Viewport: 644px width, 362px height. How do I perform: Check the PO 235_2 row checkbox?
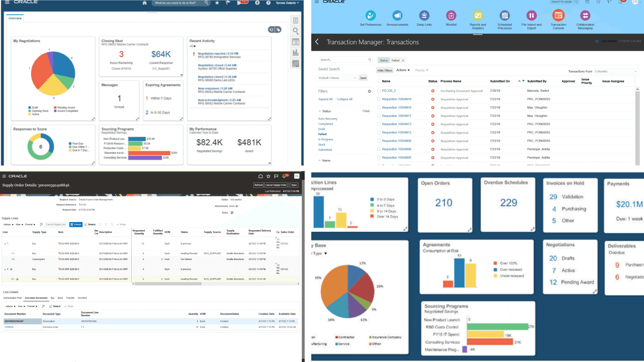click(379, 90)
